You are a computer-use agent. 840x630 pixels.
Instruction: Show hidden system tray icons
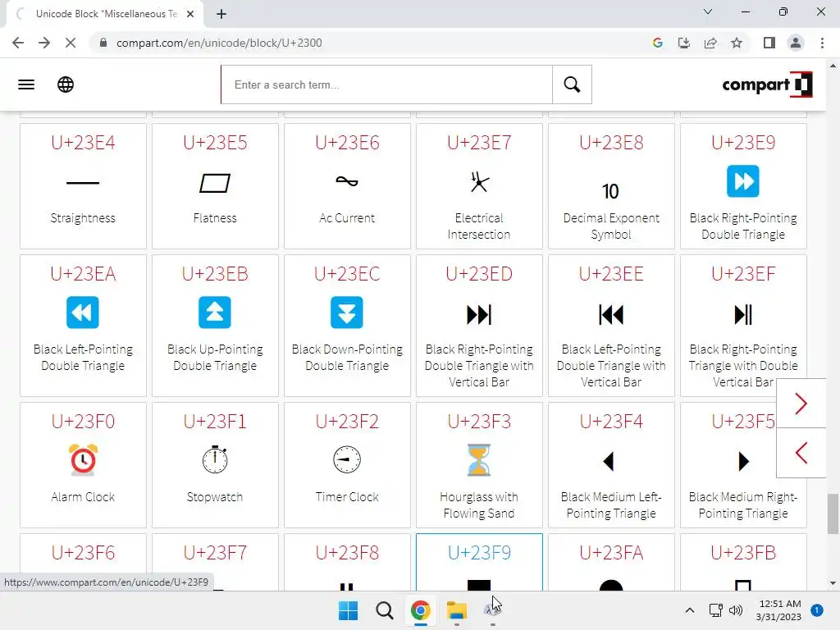point(690,610)
